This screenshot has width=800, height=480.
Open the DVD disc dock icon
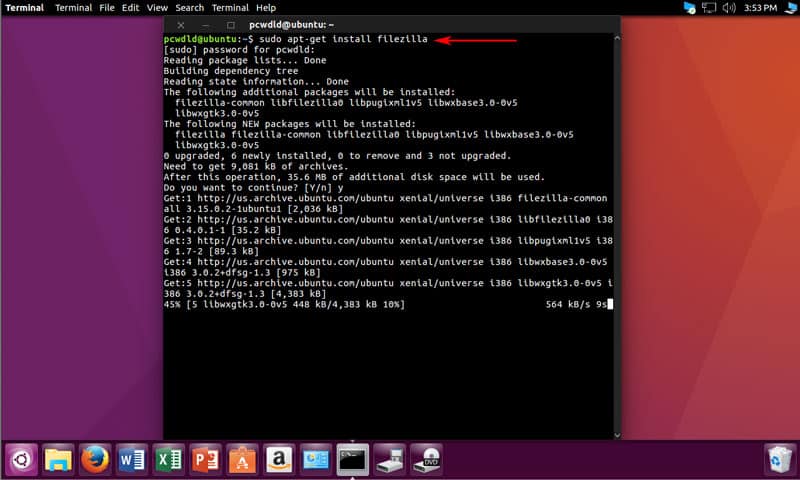point(426,460)
